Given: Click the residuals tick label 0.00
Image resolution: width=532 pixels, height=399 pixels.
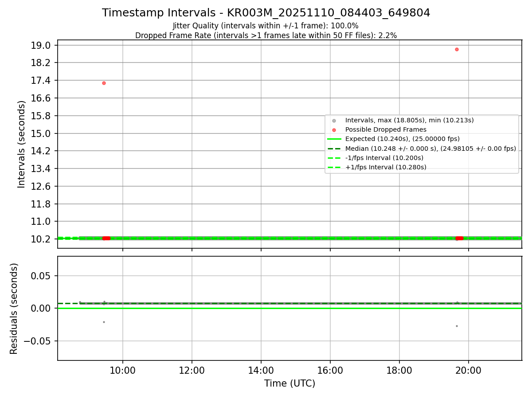Looking at the screenshot, I should tap(42, 308).
